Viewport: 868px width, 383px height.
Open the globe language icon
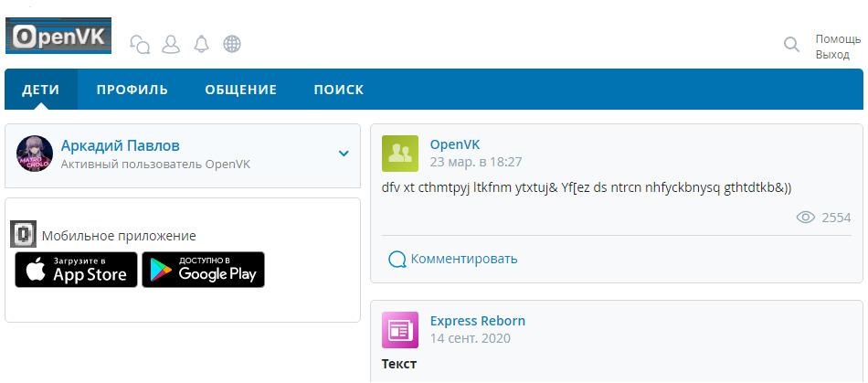232,44
